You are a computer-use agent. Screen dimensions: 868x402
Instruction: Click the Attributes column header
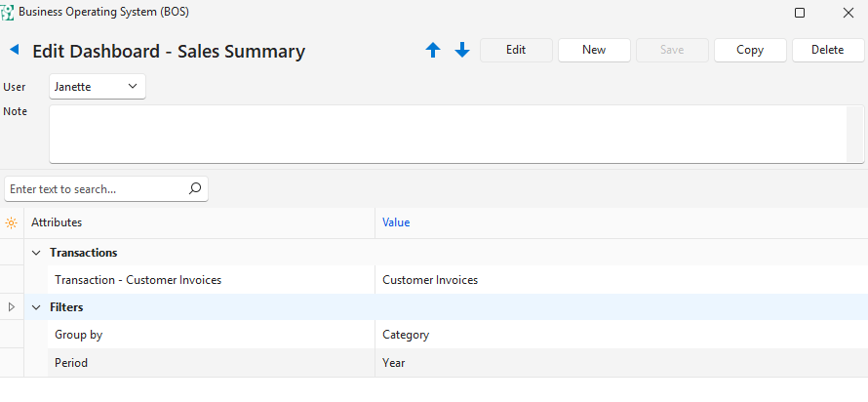tap(57, 222)
